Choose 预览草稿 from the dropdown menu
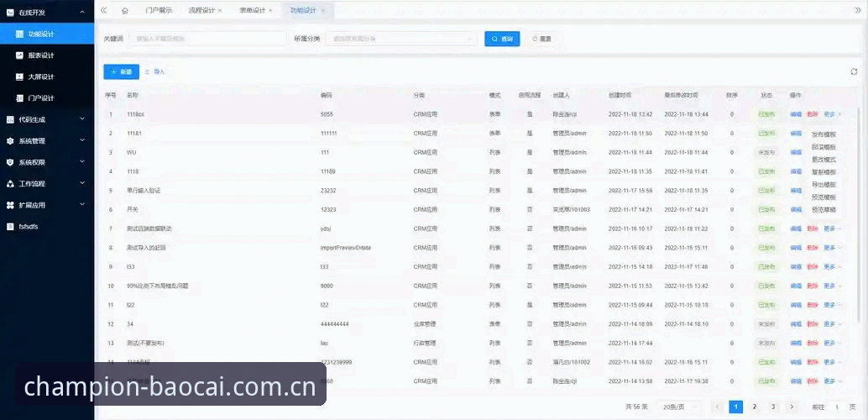 (x=824, y=210)
